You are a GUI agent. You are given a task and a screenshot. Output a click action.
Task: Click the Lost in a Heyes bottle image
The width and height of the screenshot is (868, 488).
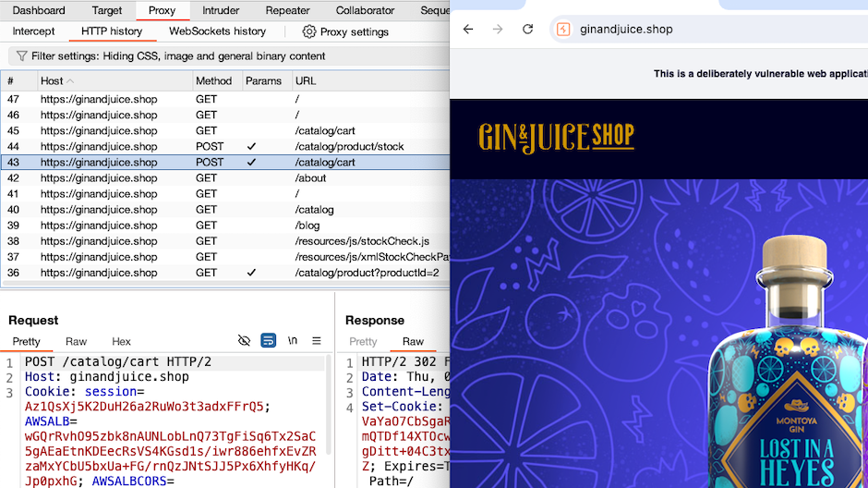(x=789, y=360)
